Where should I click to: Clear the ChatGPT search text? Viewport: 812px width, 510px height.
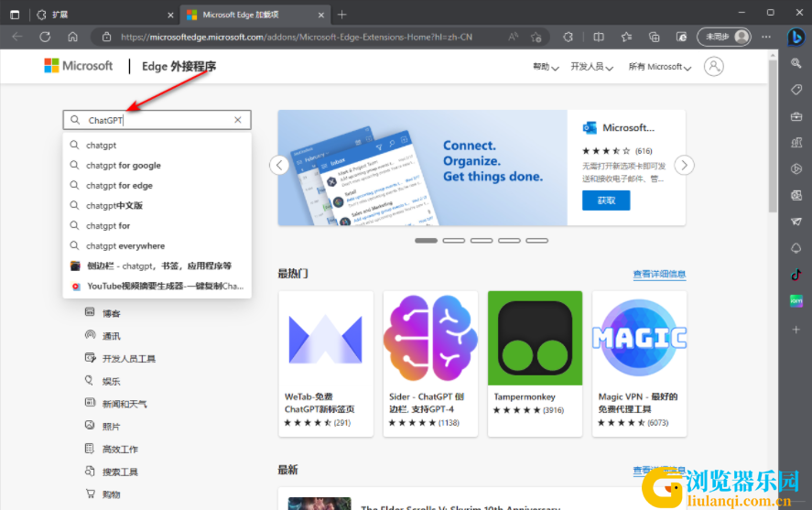[x=238, y=120]
